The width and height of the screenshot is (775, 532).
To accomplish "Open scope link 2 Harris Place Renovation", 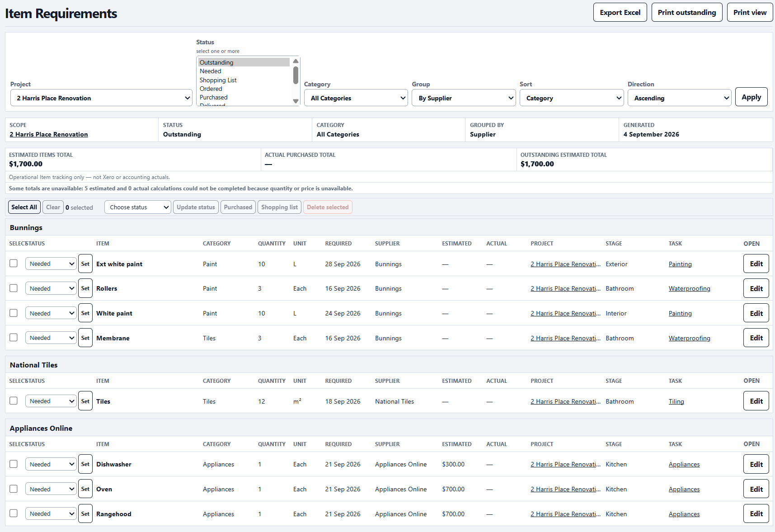I will coord(49,134).
